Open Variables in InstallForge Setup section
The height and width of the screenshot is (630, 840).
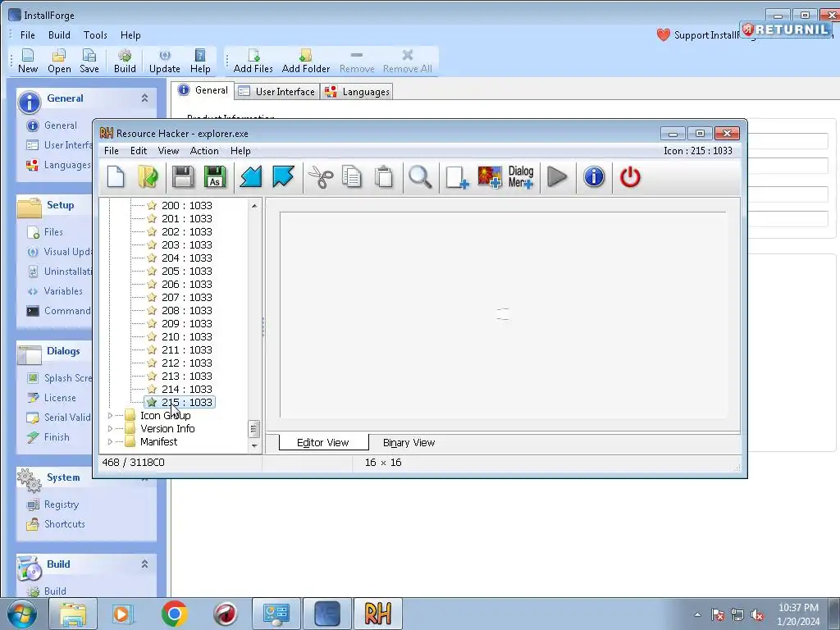62,291
